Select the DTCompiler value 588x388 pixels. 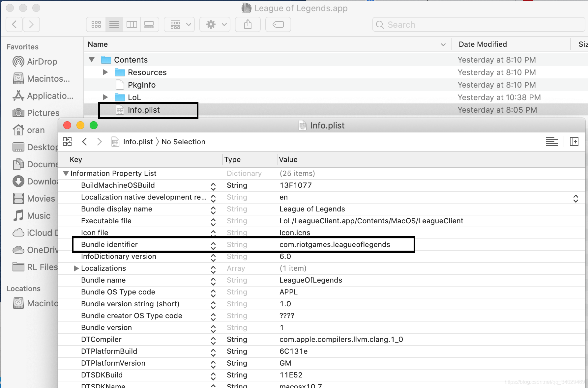(341, 339)
